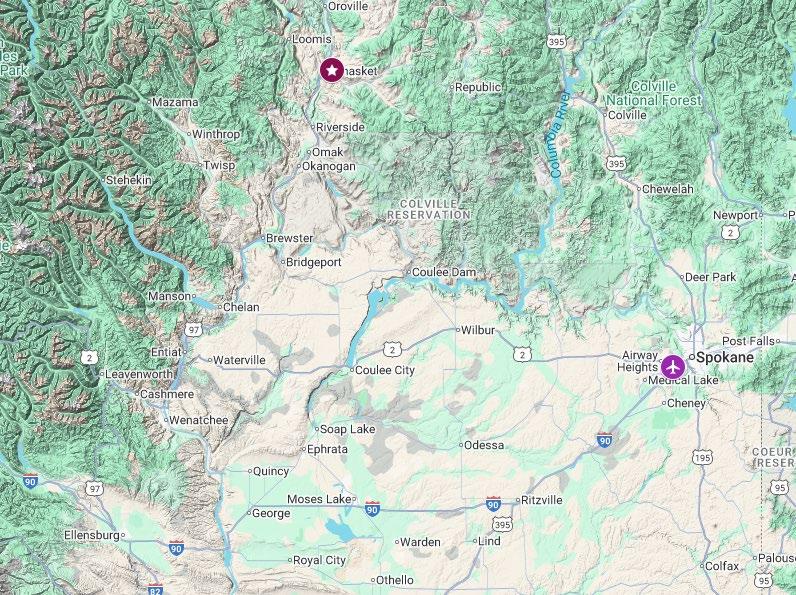The height and width of the screenshot is (595, 796).
Task: Click the US 97 shield near Entiat
Action: (x=193, y=330)
